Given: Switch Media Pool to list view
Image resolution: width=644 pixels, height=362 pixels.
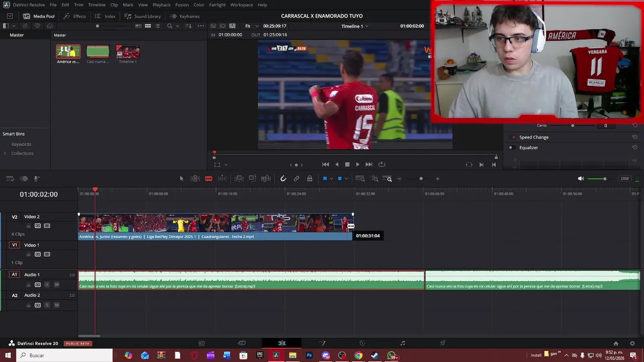Looking at the screenshot, I should 157,26.
